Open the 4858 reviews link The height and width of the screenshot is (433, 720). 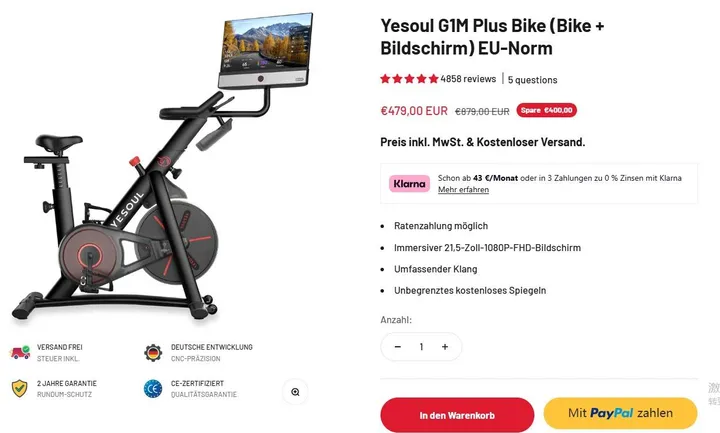click(x=468, y=79)
